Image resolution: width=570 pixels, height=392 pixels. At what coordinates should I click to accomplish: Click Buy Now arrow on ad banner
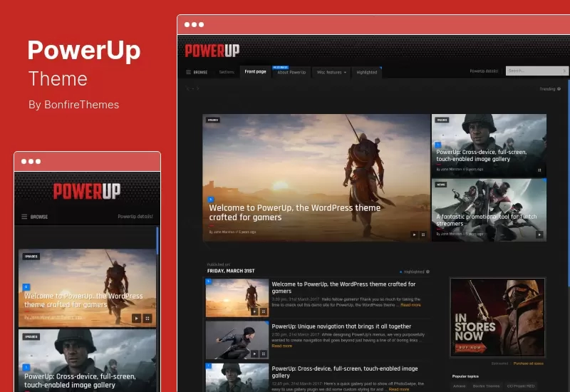pos(470,348)
